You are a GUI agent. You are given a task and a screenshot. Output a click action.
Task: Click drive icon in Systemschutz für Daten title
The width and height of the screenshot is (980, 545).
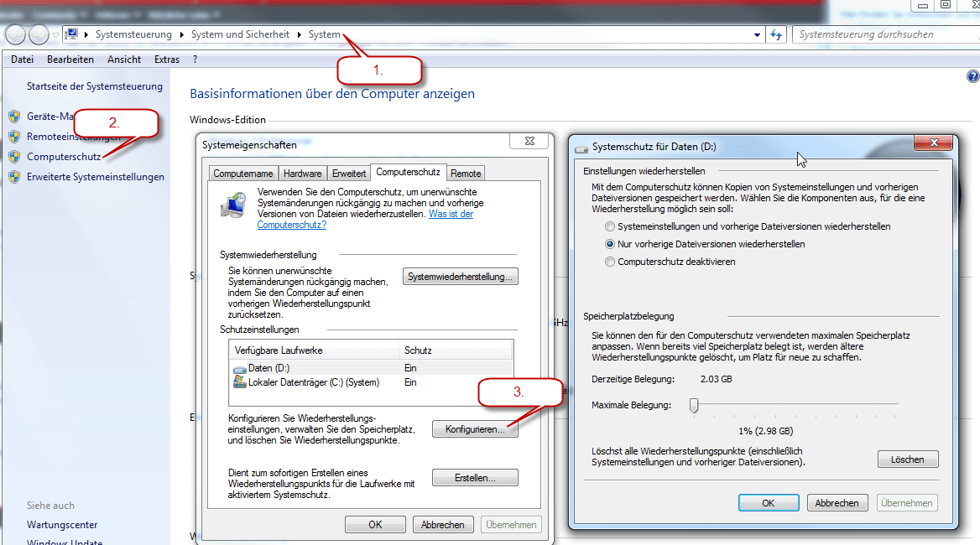coord(582,148)
